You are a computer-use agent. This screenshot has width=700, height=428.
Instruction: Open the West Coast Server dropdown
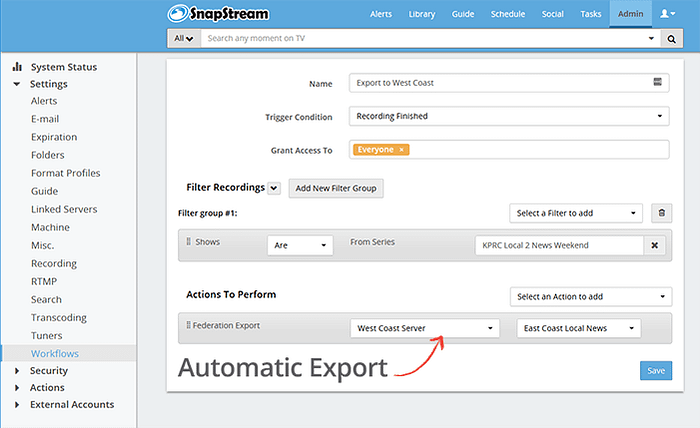coord(425,328)
